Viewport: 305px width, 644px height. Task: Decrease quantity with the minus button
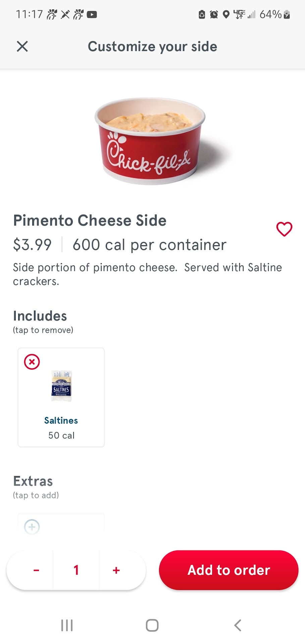point(36,570)
